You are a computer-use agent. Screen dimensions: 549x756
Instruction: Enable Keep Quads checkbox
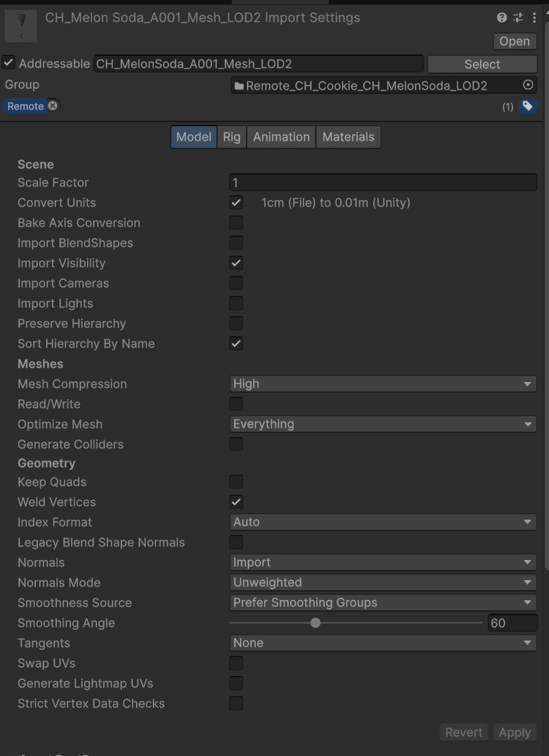(x=236, y=481)
